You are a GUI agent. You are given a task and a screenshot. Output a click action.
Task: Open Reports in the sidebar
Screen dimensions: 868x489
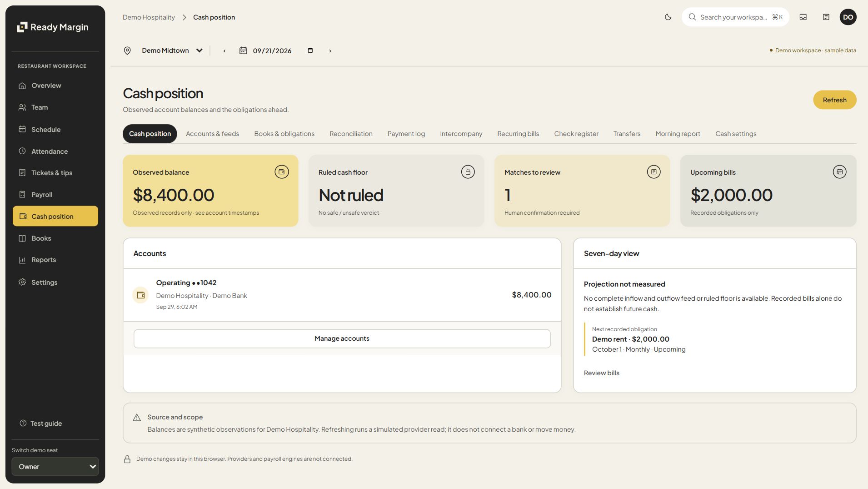tap(55, 260)
